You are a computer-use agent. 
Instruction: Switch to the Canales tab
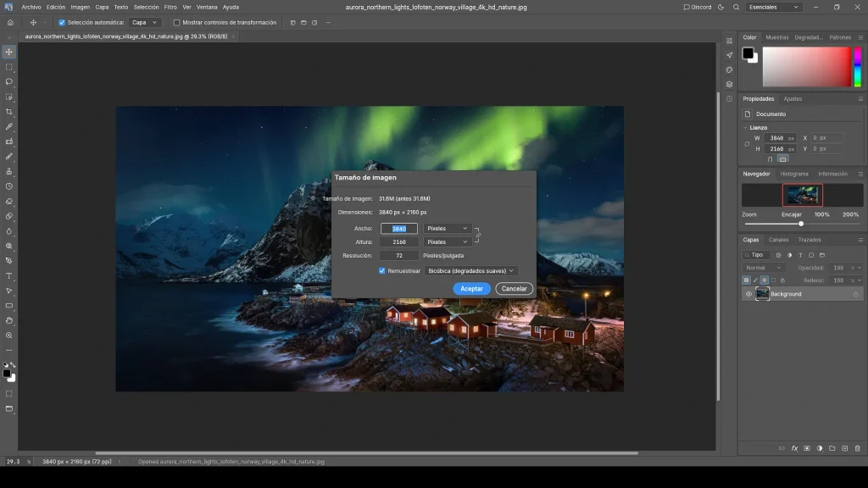tap(778, 240)
